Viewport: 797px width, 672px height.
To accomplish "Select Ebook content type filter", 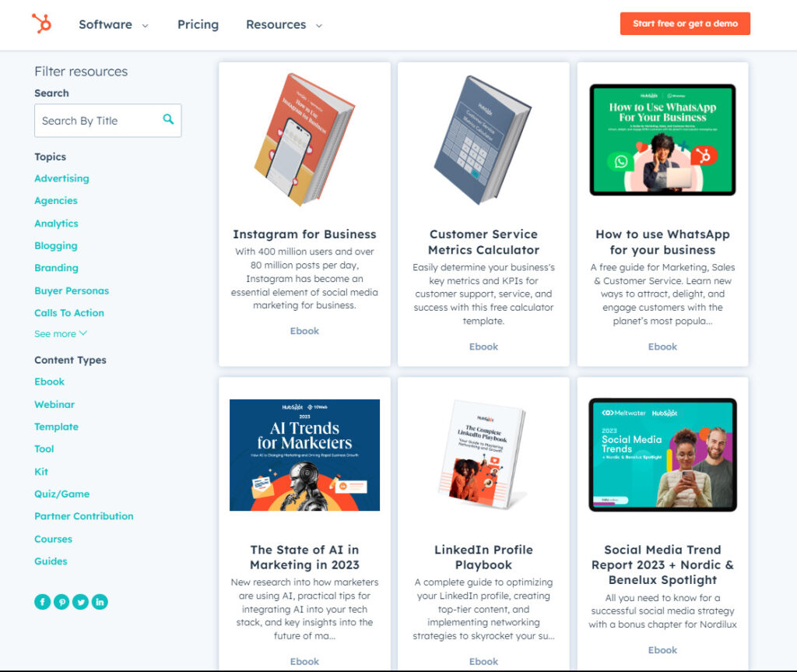I will point(49,382).
